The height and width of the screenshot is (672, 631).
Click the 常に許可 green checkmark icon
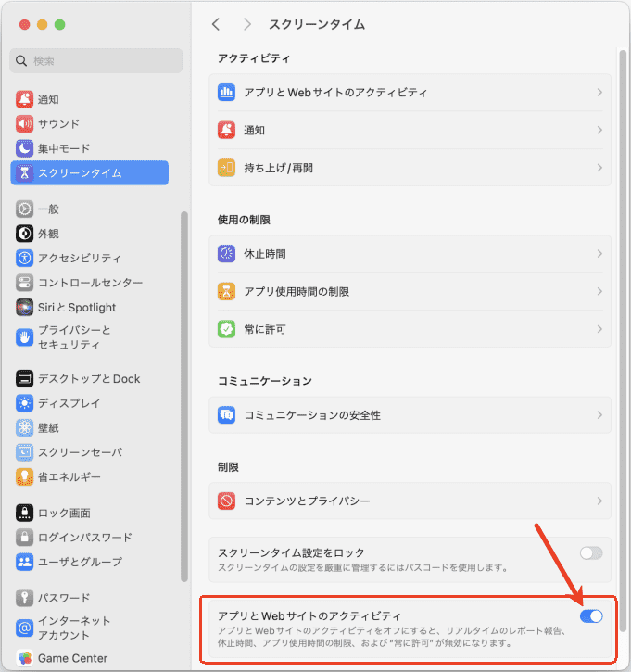coord(226,329)
